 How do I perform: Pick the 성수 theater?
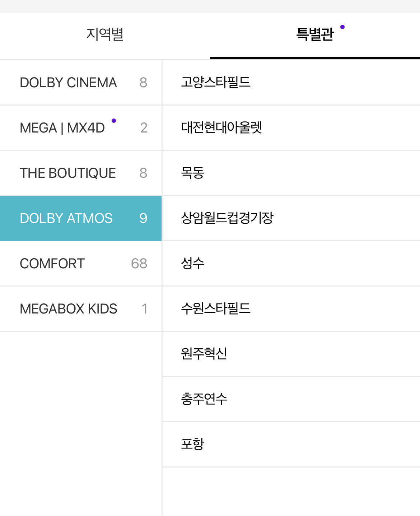click(x=193, y=263)
